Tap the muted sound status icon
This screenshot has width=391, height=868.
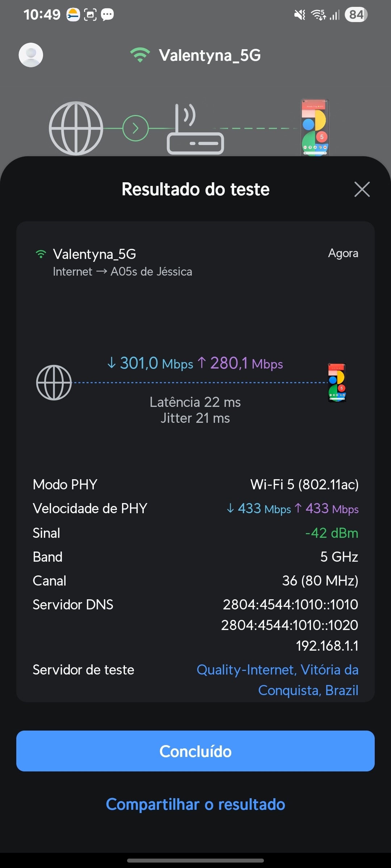coord(300,15)
